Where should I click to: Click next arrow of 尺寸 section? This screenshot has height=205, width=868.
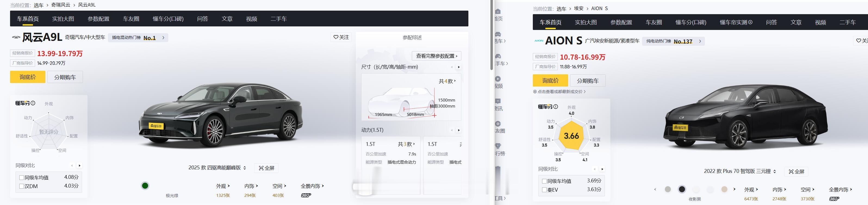coord(459,67)
